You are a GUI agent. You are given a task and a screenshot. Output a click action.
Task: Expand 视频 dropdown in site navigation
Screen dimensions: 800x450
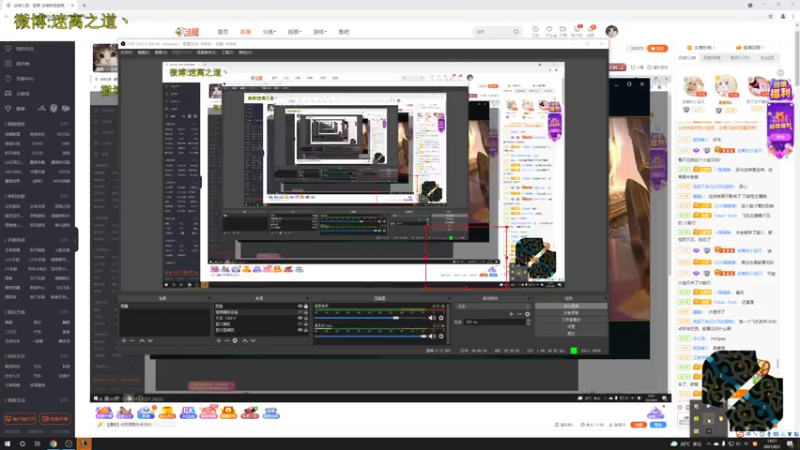pos(294,32)
